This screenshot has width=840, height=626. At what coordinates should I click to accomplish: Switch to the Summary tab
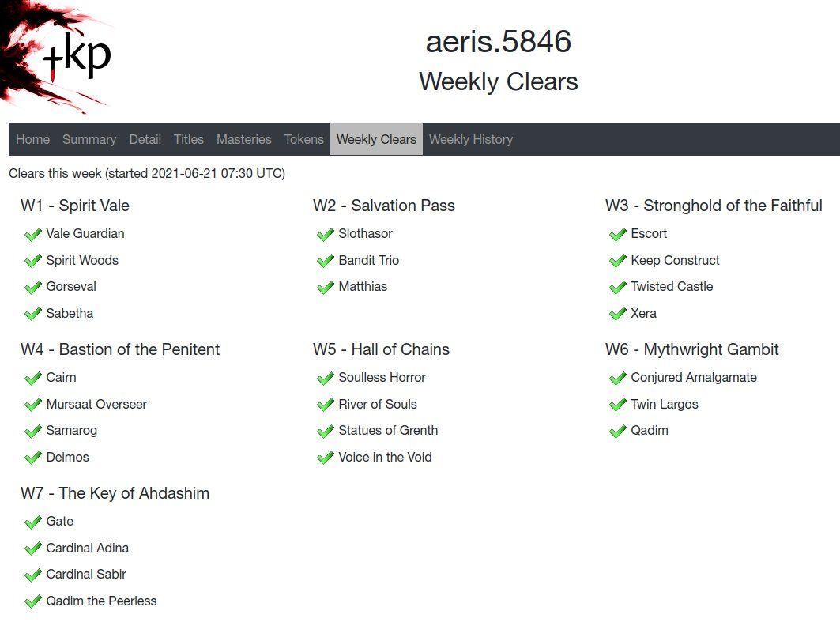coord(89,139)
